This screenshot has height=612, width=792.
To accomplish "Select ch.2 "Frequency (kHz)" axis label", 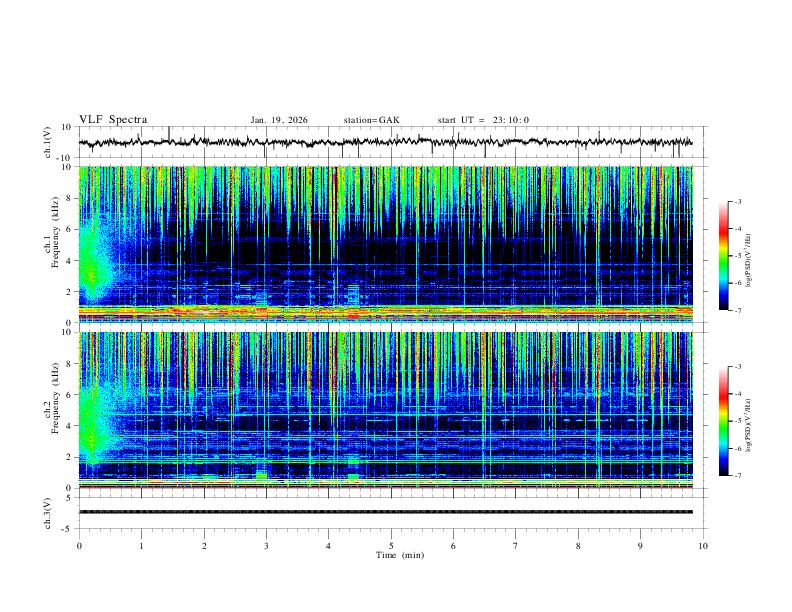I will (x=56, y=398).
